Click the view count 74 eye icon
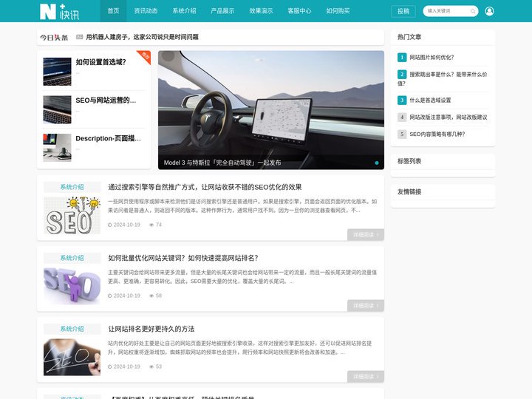Image resolution: width=532 pixels, height=399 pixels. [x=151, y=225]
